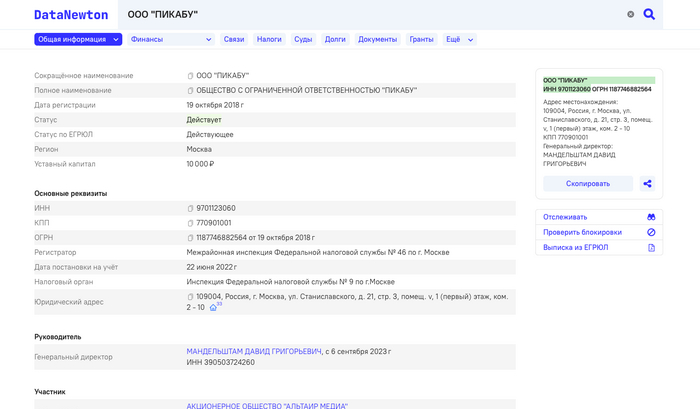
Task: Open the DataNewton logo home link
Action: tap(71, 15)
